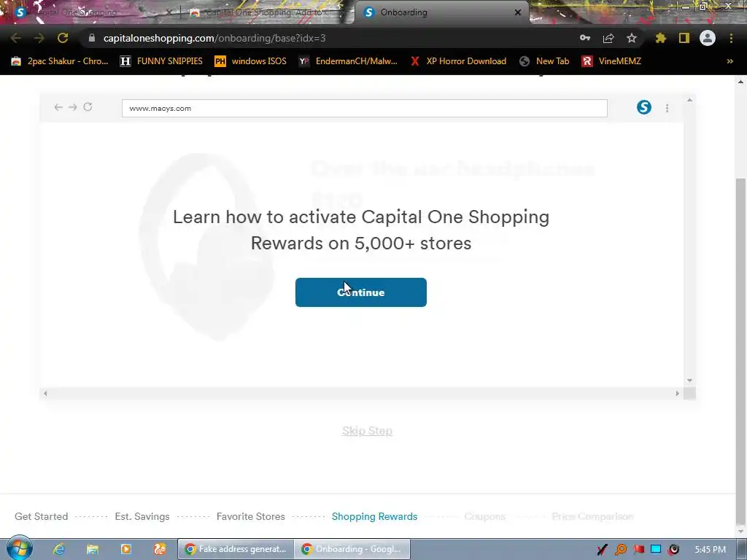The image size is (747, 560).
Task: Click the demo frame scroll-down arrow
Action: (x=689, y=381)
